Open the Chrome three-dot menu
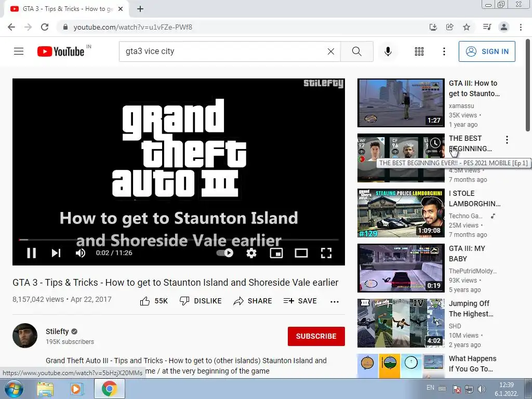The width and height of the screenshot is (532, 399). click(521, 27)
